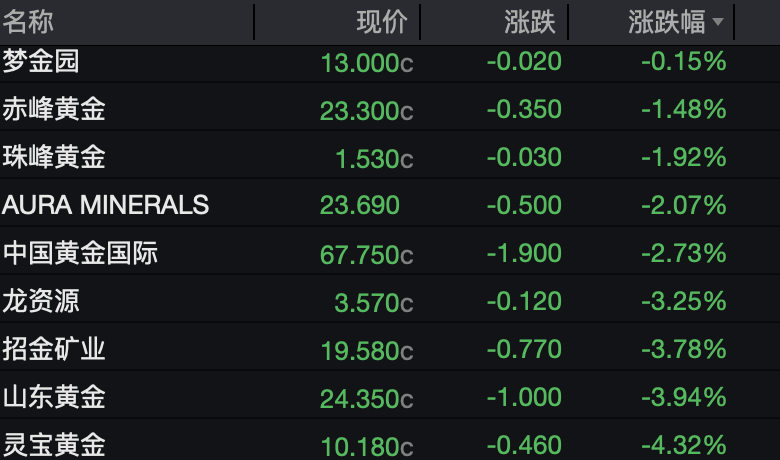780x460 pixels.
Task: Click 中国黄金国际 price 67.750
Action: (366, 254)
